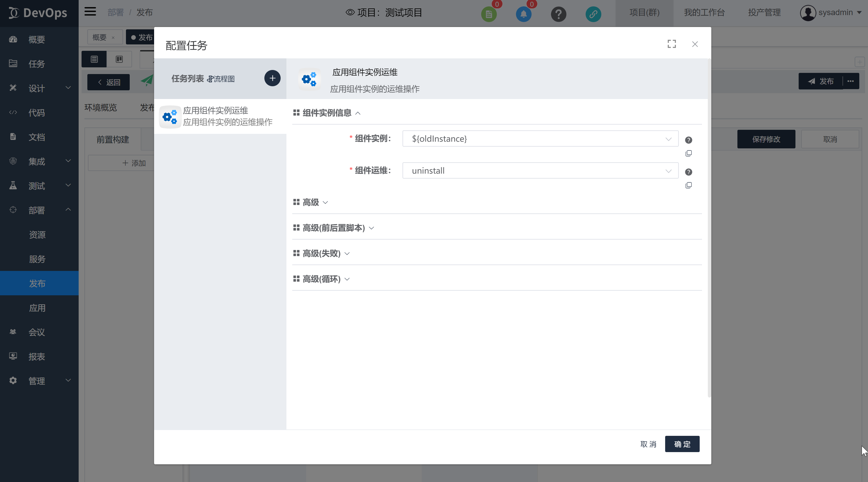This screenshot has height=482, width=868.
Task: Open the 组件运维 uninstall dropdown
Action: (x=540, y=170)
